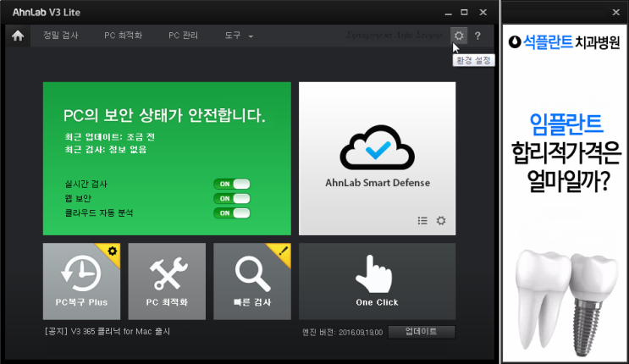Close the advertisement side panel
This screenshot has width=629, height=364.
616,13
